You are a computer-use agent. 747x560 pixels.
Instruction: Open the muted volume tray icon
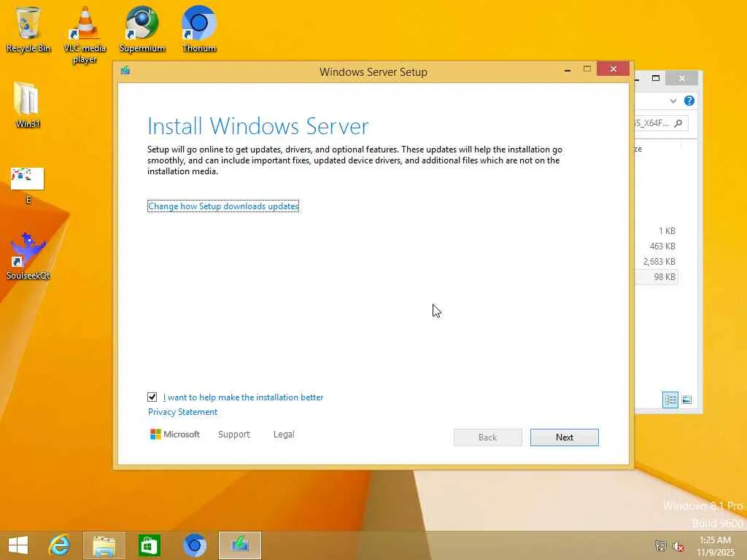point(678,545)
